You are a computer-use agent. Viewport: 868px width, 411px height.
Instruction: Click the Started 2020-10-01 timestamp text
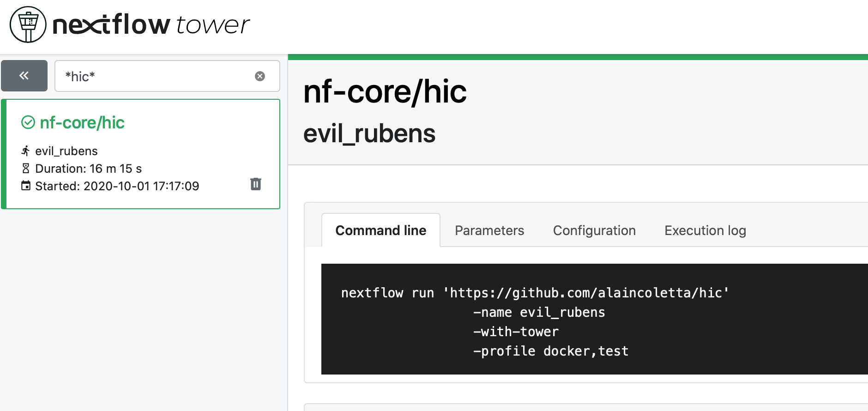[117, 186]
